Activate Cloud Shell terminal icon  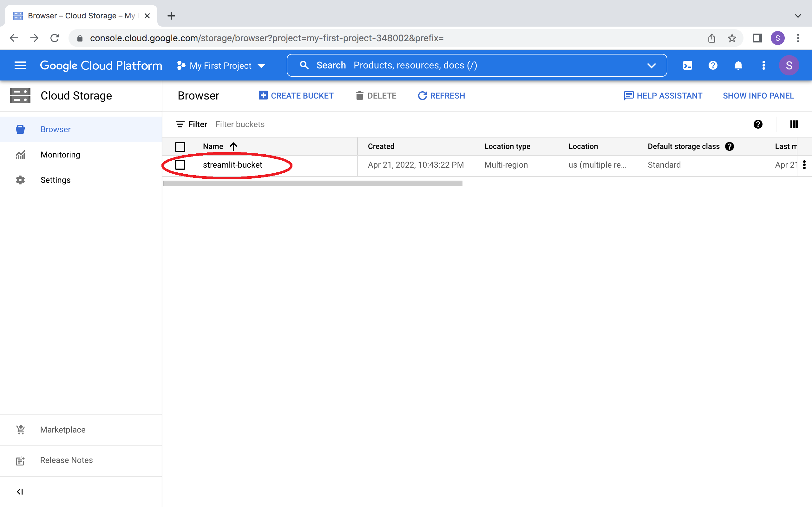[687, 65]
